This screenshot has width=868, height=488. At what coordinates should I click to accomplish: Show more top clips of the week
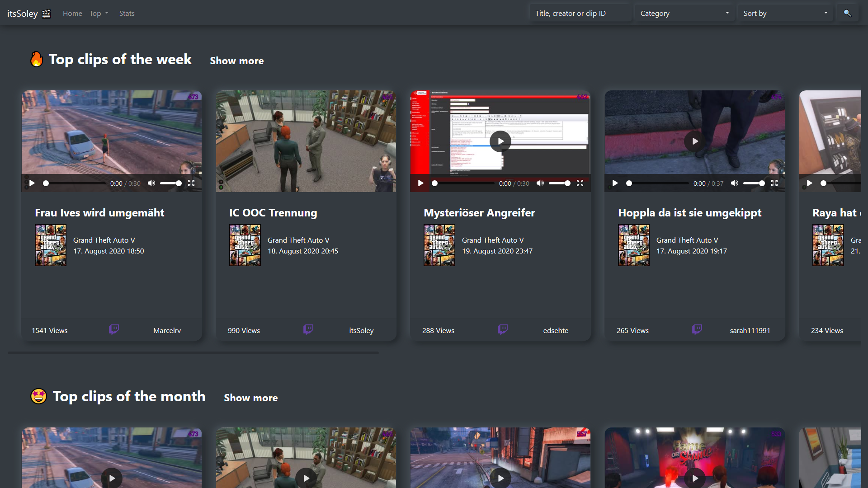click(x=236, y=61)
